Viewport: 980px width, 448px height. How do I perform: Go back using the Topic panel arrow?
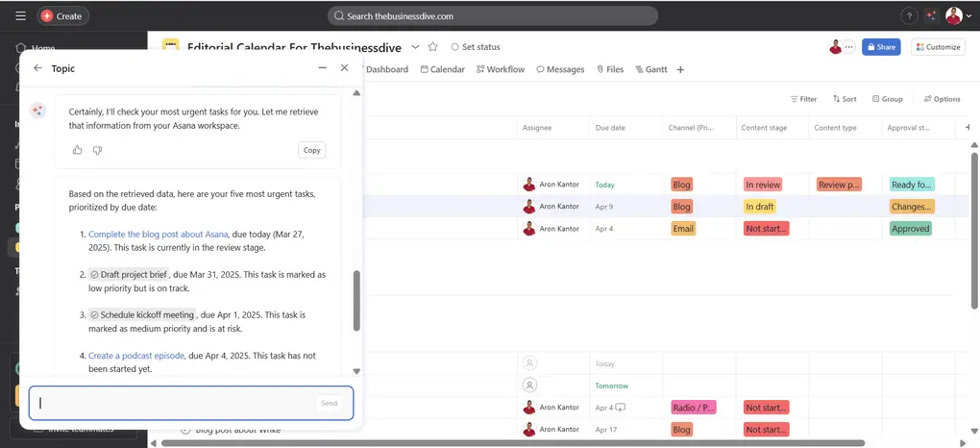click(x=38, y=68)
